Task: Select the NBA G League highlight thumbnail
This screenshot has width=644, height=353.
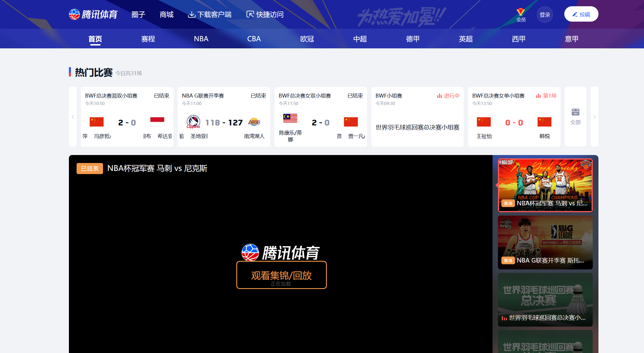Action: click(x=545, y=242)
